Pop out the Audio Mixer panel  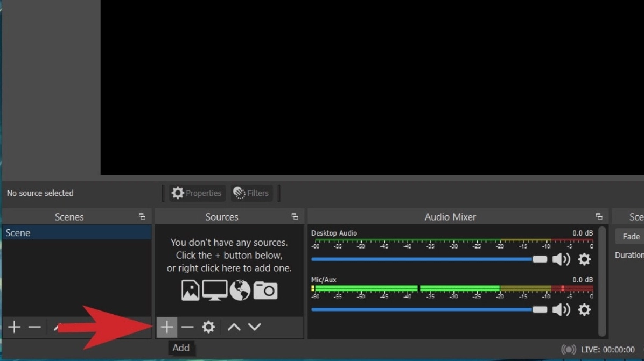pyautogui.click(x=599, y=217)
